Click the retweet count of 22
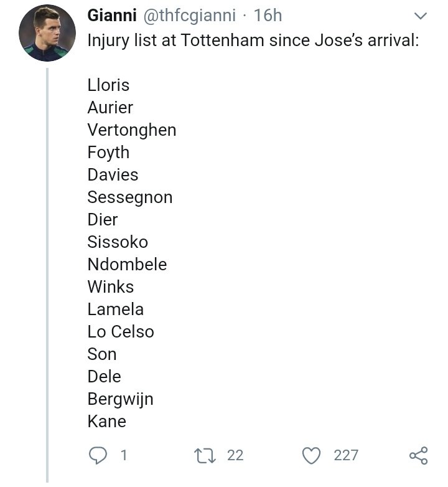 [x=235, y=455]
